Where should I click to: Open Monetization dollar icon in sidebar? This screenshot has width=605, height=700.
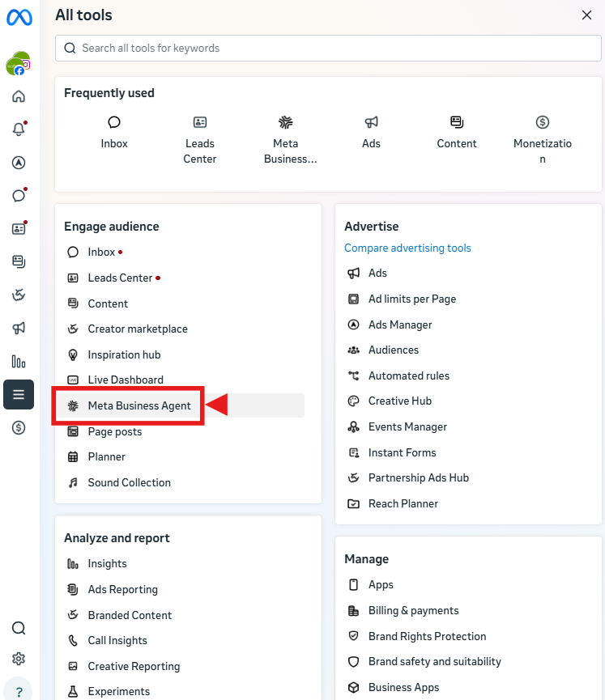click(x=19, y=427)
